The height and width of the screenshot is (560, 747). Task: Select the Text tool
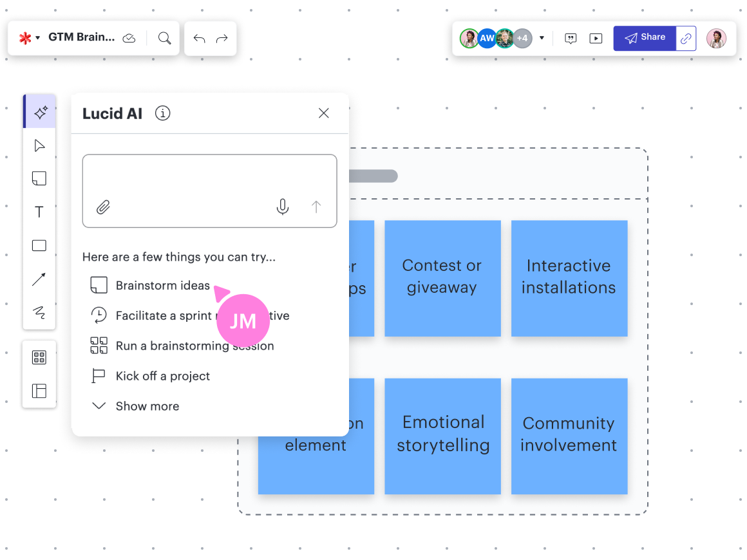[x=39, y=212]
